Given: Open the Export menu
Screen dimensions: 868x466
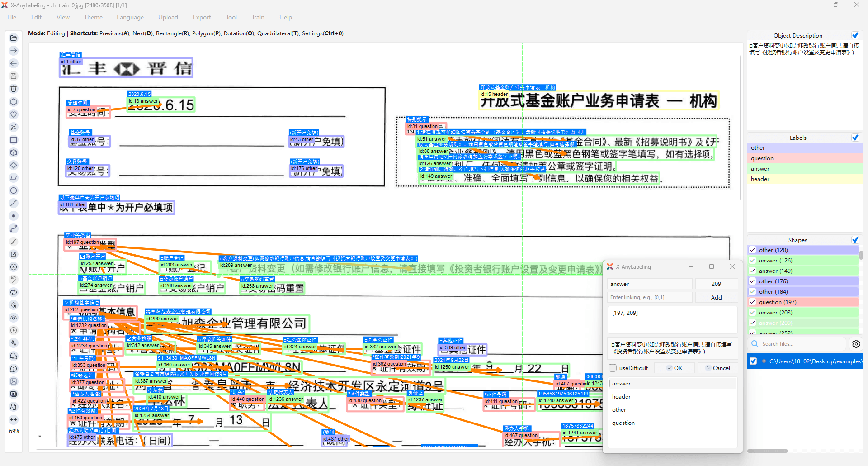Looking at the screenshot, I should (x=202, y=17).
